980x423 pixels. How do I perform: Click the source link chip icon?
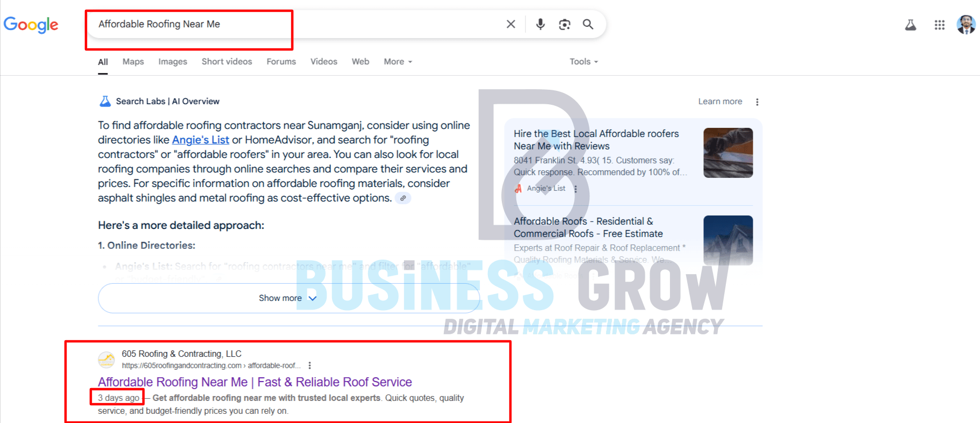tap(403, 198)
